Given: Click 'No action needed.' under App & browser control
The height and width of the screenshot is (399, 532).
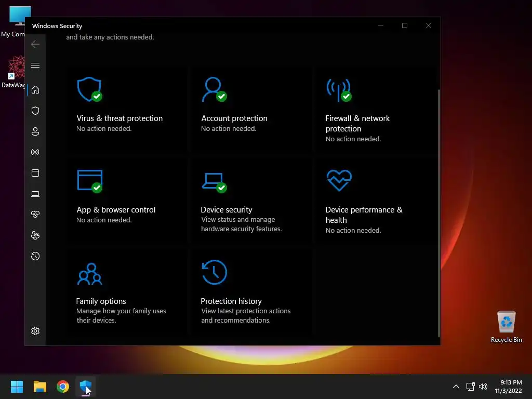Looking at the screenshot, I should coord(104,220).
